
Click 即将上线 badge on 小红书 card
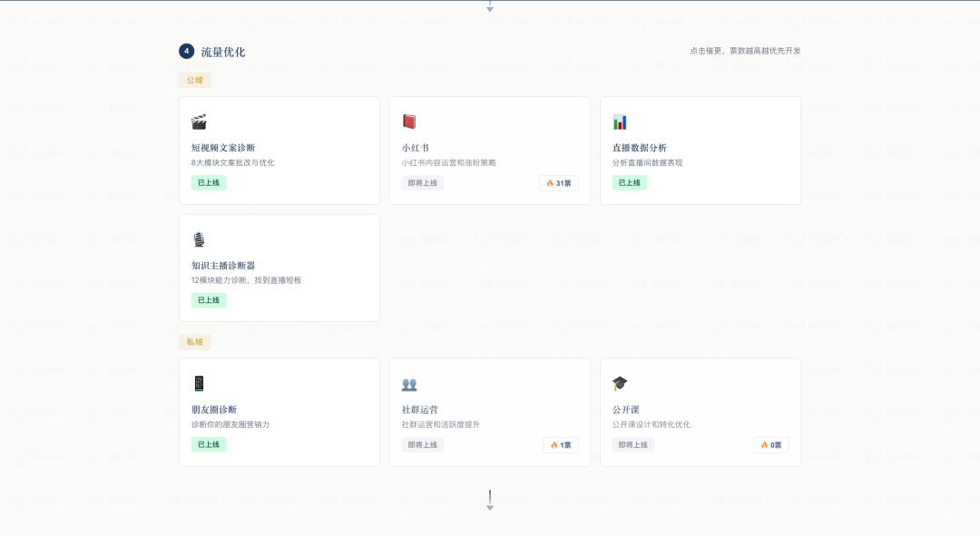[423, 183]
